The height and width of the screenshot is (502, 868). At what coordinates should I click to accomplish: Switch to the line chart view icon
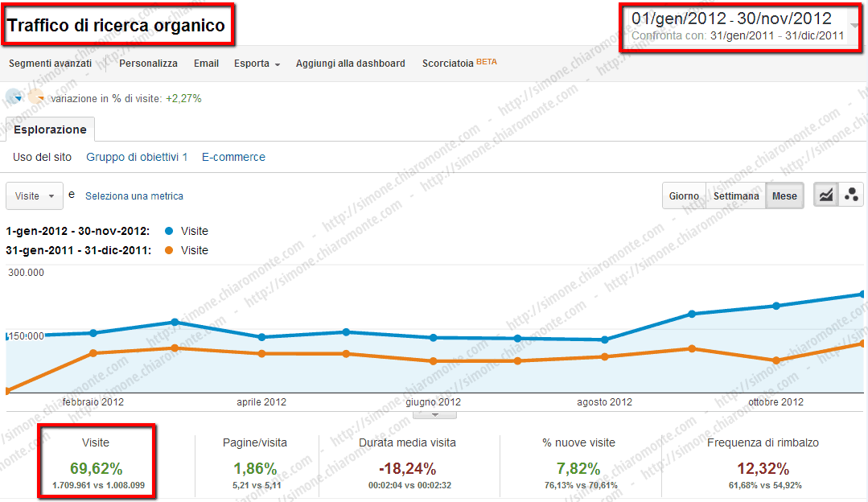pos(826,195)
